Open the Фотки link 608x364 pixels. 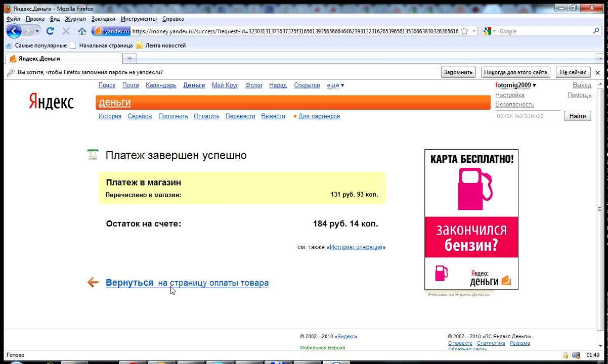[x=254, y=85]
